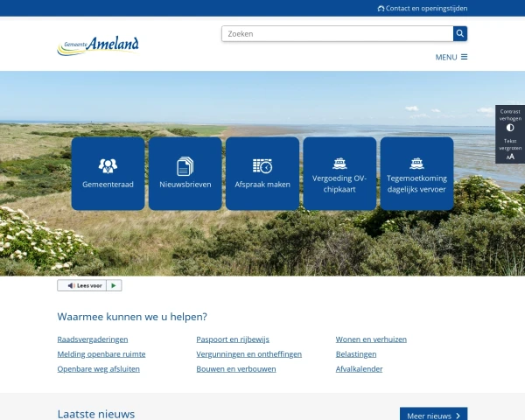
Task: Open Wonen en verhuizen link
Action: pos(371,339)
